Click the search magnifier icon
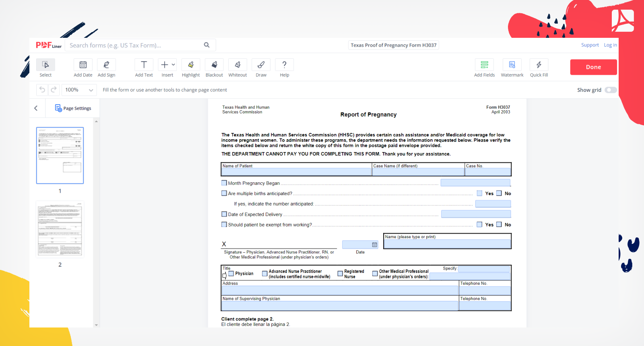Image resolution: width=644 pixels, height=346 pixels. point(206,45)
